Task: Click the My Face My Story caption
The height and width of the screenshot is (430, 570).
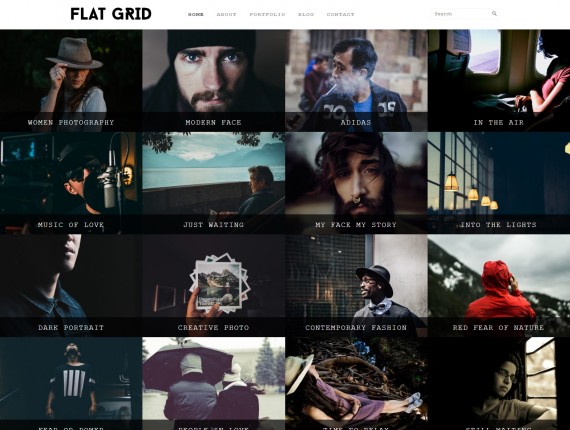Action: coord(356,225)
